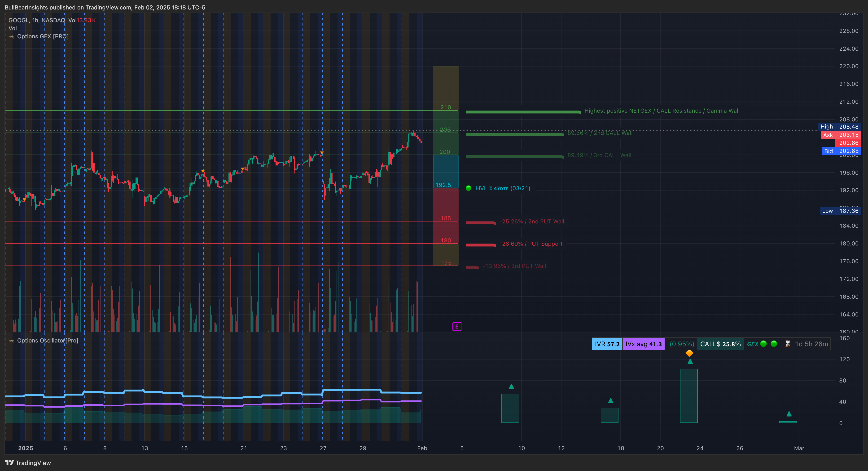The height and width of the screenshot is (471, 868).
Task: Click the 220.00 price axis label
Action: [849, 66]
